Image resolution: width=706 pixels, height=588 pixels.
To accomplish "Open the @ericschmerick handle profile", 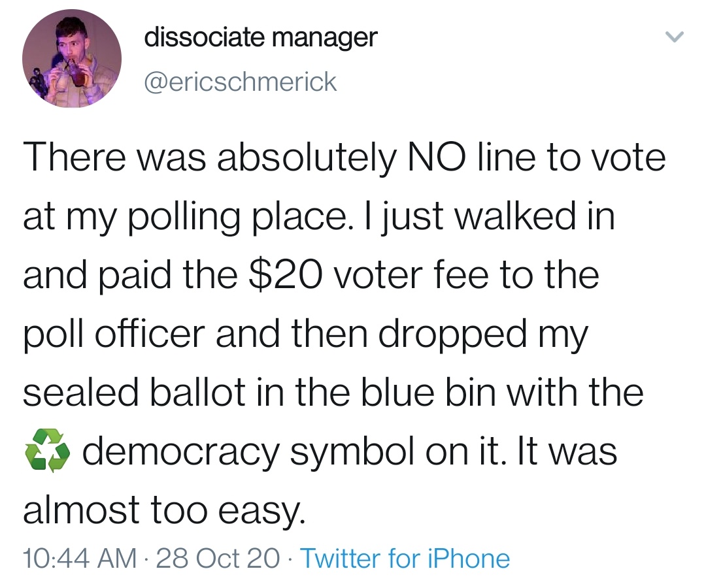I will (241, 82).
